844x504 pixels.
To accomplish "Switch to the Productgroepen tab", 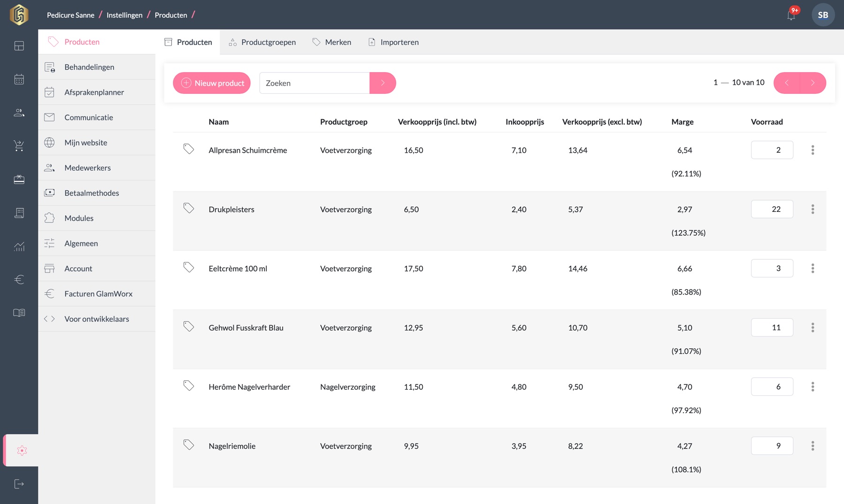I will tap(262, 42).
